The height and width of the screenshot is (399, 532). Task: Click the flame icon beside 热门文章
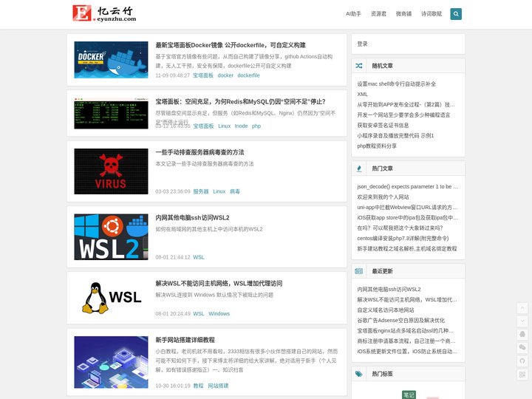point(359,168)
